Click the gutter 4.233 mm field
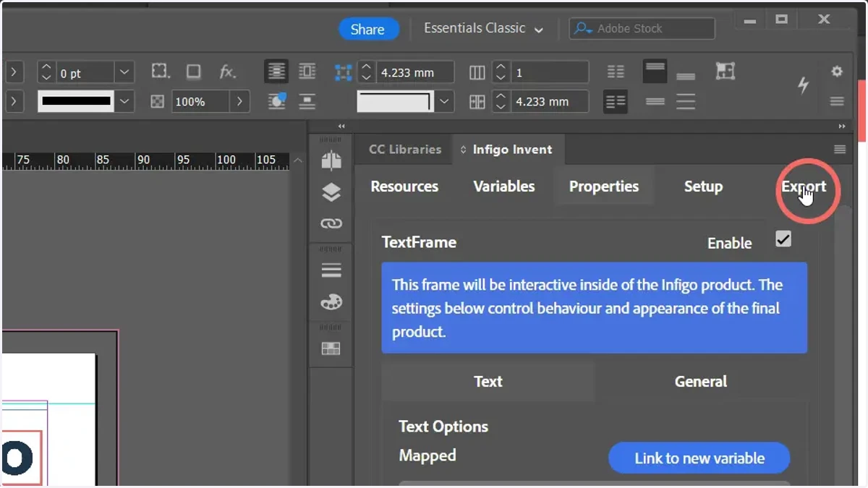 pos(549,102)
